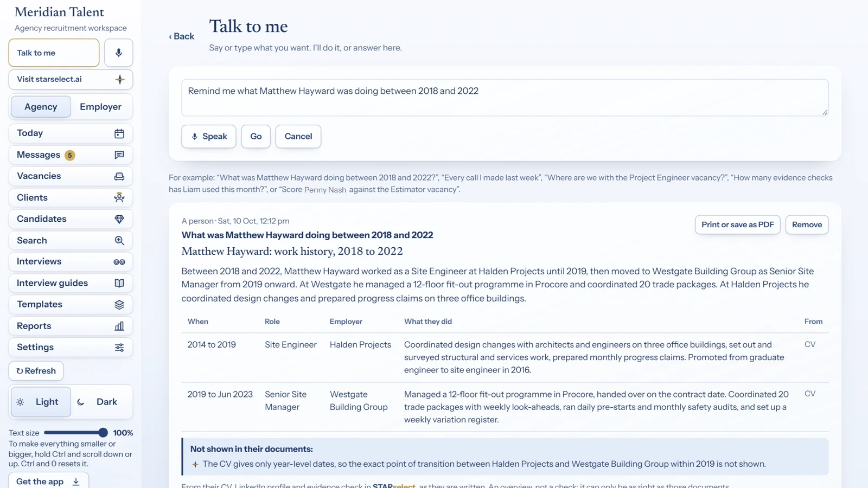Click the microphone icon on the Speak button
868x488 pixels.
pos(195,137)
